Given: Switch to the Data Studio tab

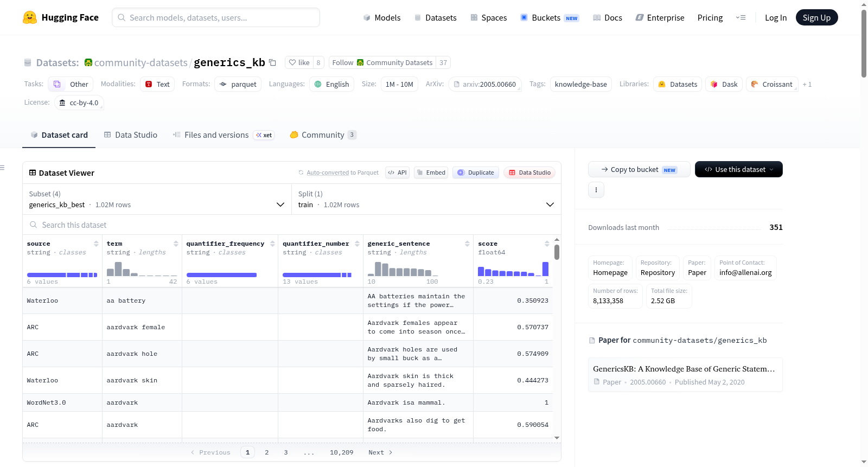Looking at the screenshot, I should tap(131, 135).
